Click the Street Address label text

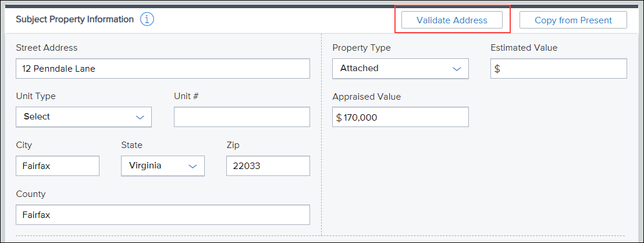point(47,48)
